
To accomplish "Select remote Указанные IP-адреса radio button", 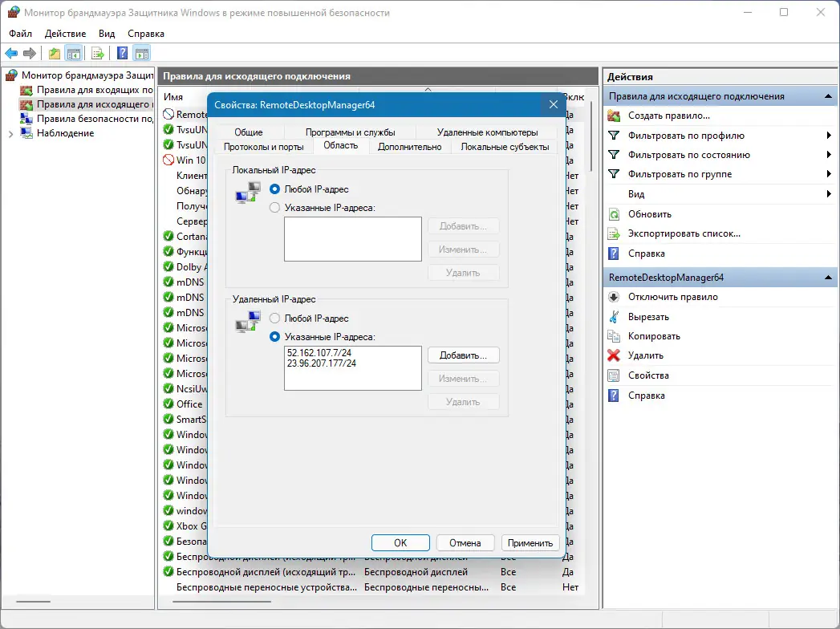I will [275, 336].
